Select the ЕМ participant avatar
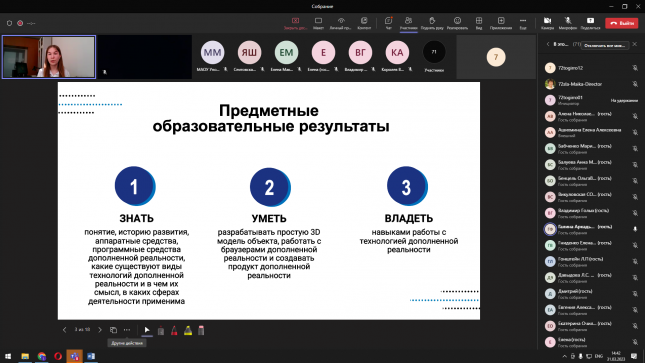This screenshot has height=363, width=645. tap(286, 52)
